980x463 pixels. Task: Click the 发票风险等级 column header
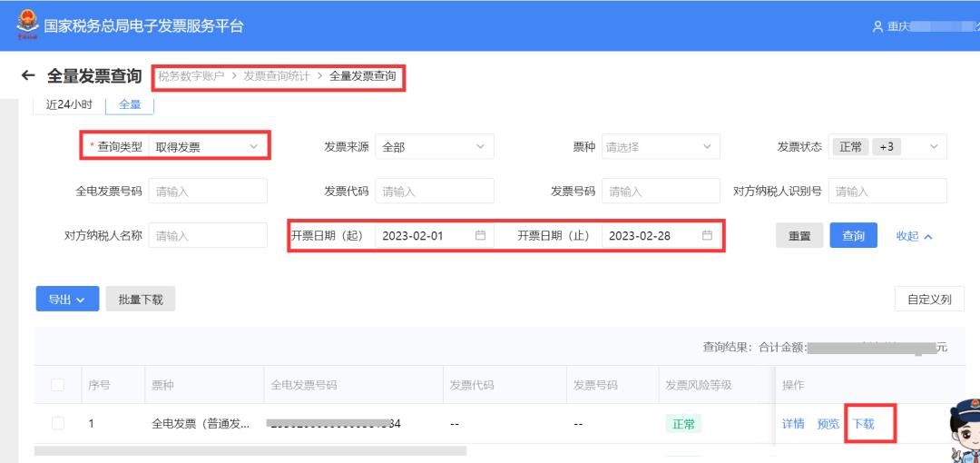pyautogui.click(x=698, y=385)
